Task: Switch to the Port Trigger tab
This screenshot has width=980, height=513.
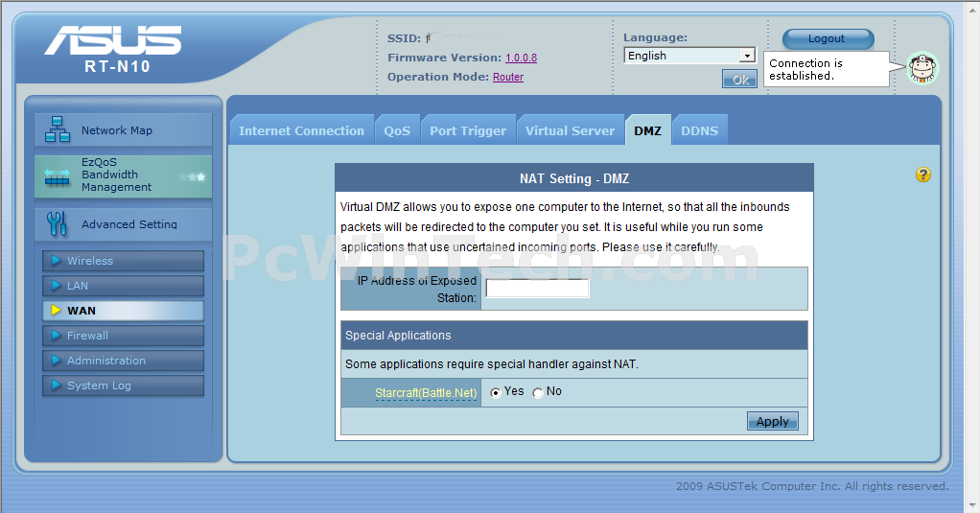Action: [467, 131]
